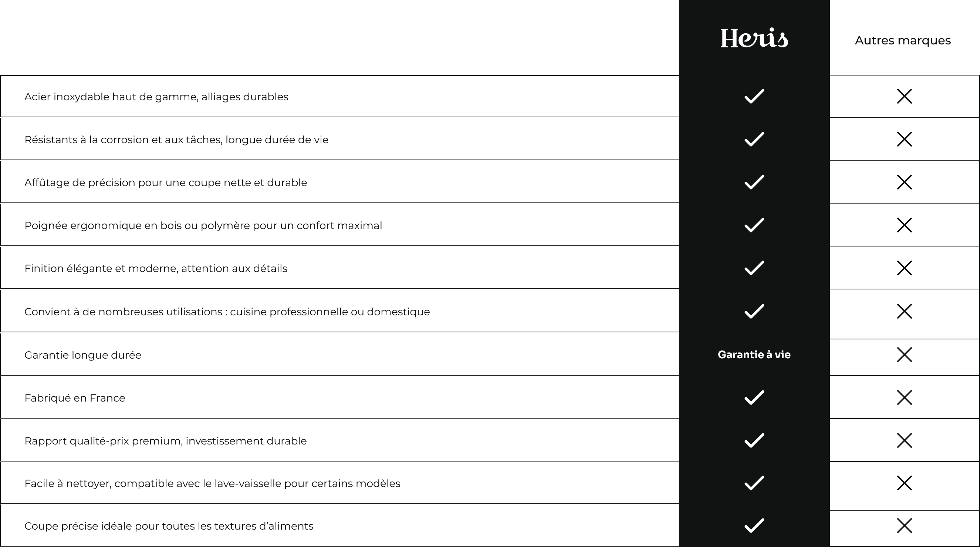
Task: Click the Garantie à vie label
Action: click(x=754, y=355)
